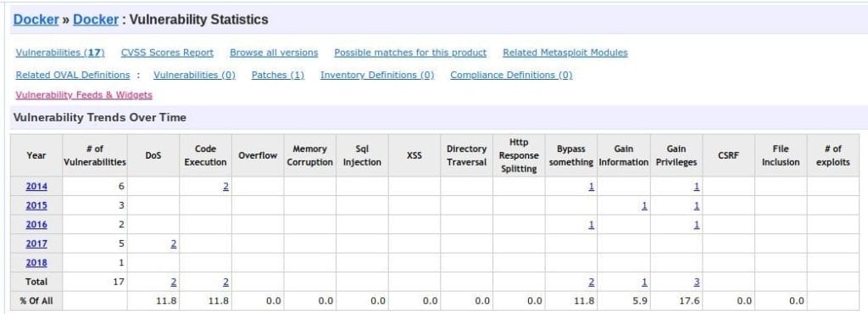Screen dimensions: 868x314
Task: Open the 2014 year link
Action: point(36,187)
